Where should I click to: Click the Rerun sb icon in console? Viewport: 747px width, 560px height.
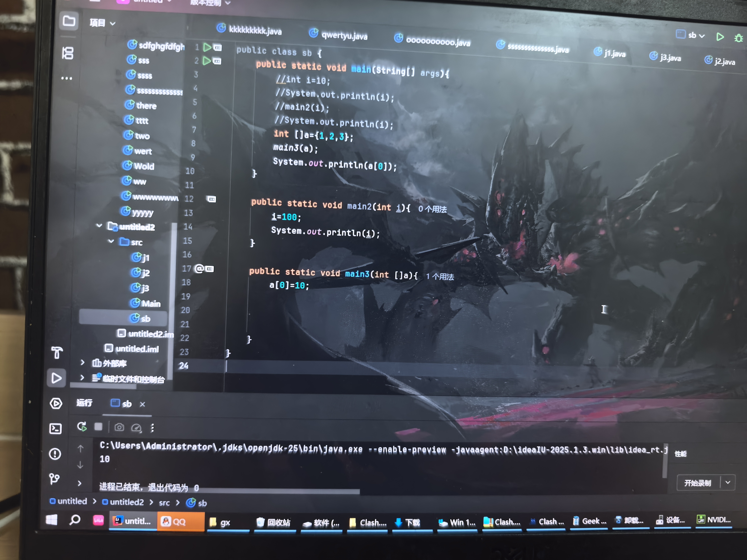tap(82, 427)
